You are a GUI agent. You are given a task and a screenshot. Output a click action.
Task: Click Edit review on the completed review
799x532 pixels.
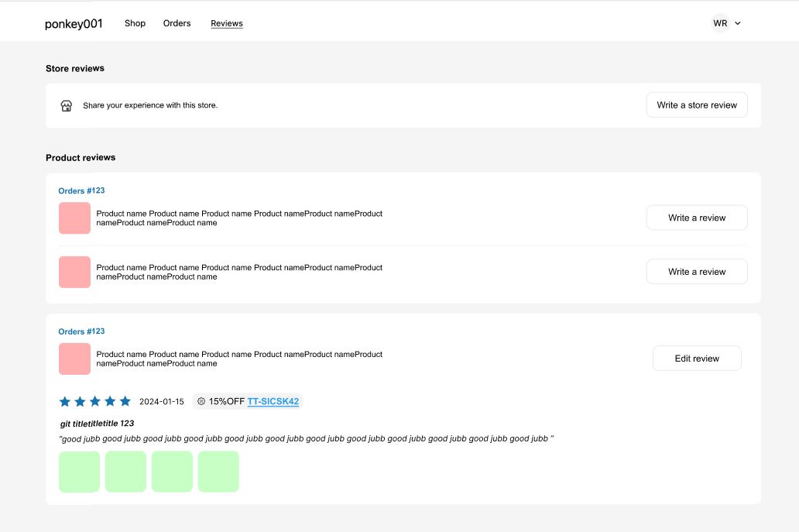coord(696,358)
